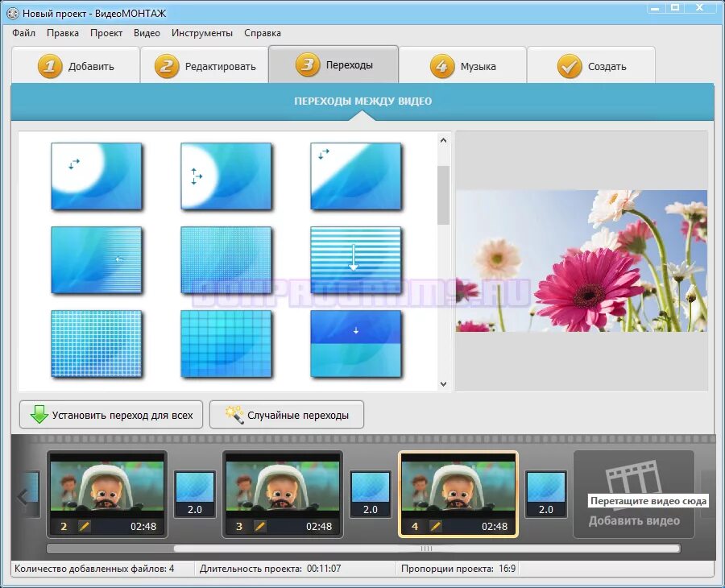Click scroll-down arrow of transitions list
The image size is (725, 588).
pos(443,384)
